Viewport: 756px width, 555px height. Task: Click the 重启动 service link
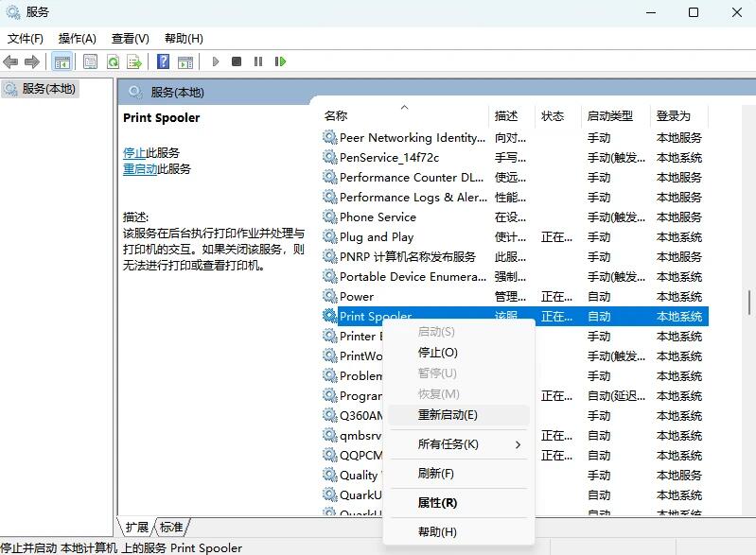click(x=140, y=169)
